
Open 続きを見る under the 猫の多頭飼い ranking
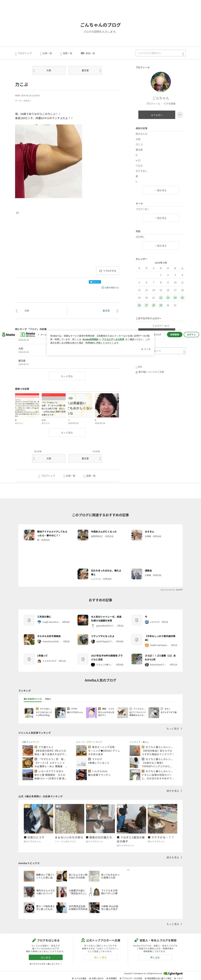(x=174, y=857)
